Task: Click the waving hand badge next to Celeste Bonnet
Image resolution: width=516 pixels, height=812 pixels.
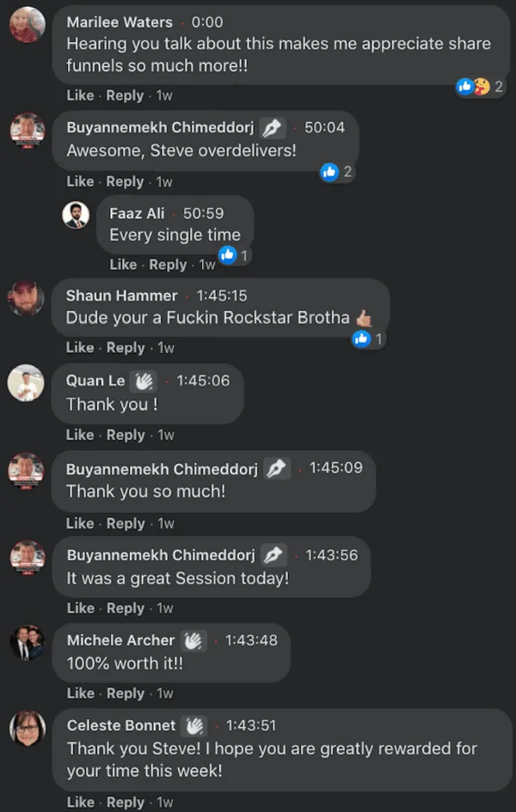Action: coord(194,726)
